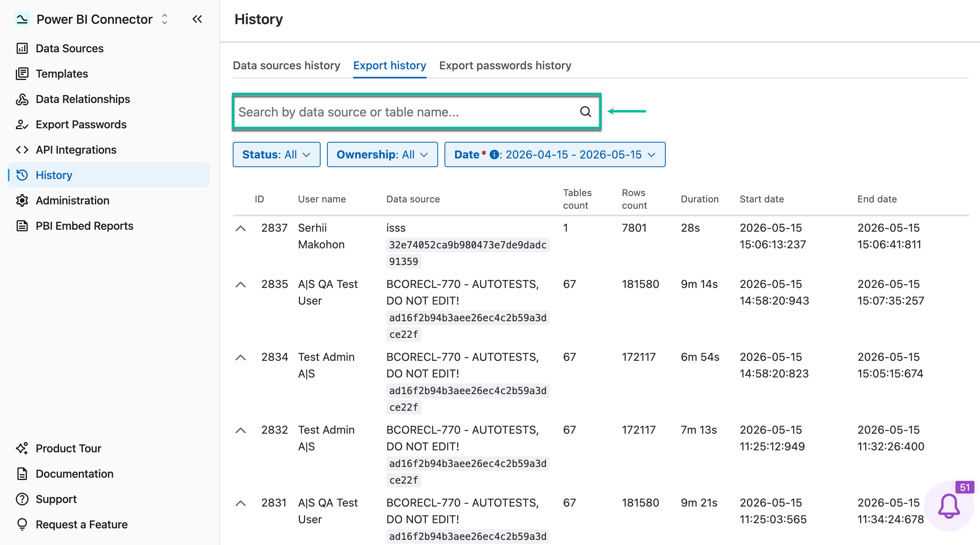Click the Tables count column header
980x545 pixels.
(577, 199)
